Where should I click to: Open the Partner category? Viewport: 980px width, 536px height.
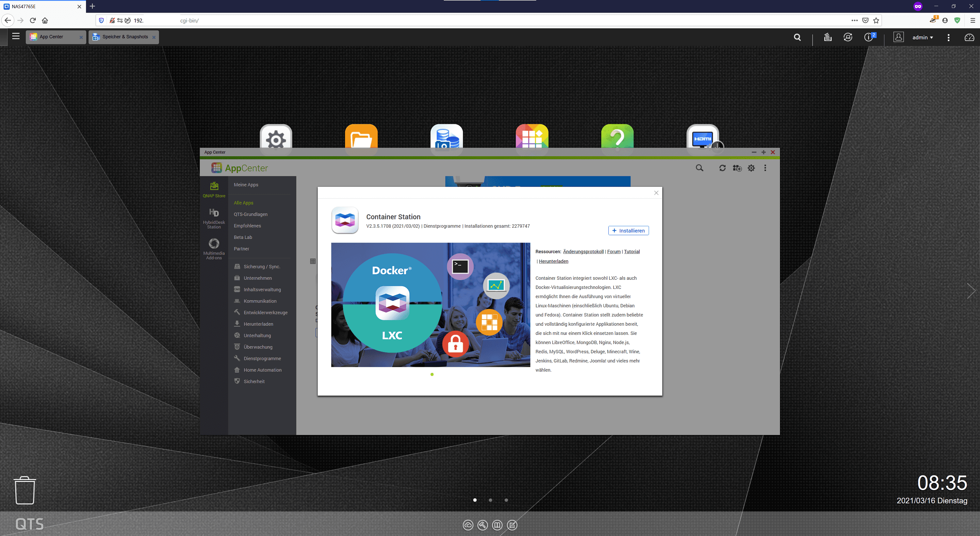(241, 248)
